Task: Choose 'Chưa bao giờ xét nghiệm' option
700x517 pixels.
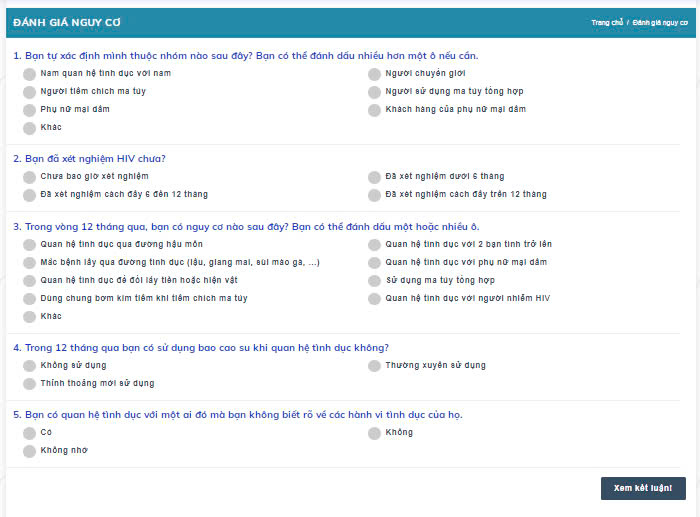Action: coord(30,177)
